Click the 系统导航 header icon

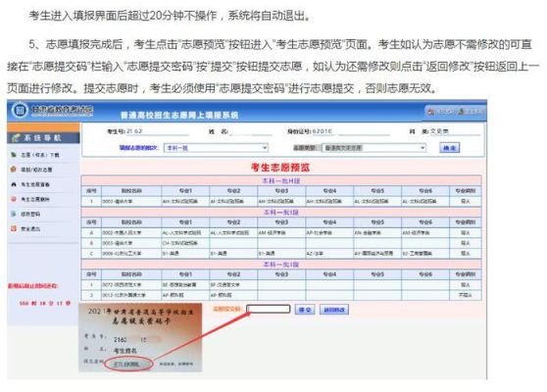point(16,138)
